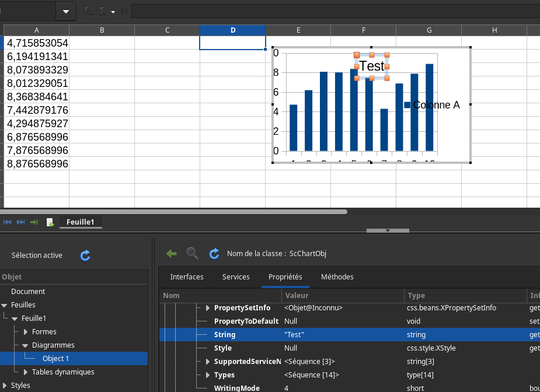The width and height of the screenshot is (540, 392).
Task: Click the magnifier inspect icon
Action: click(192, 253)
